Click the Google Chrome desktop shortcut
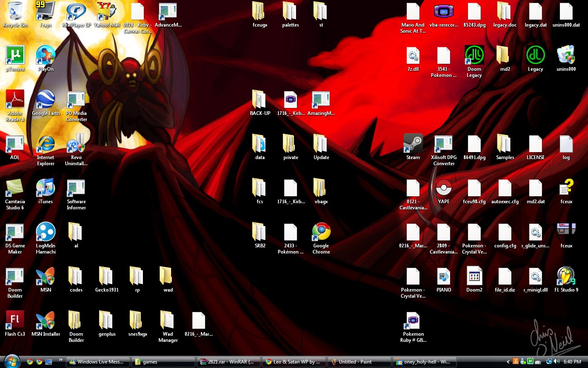Viewport: 588px width, 368px height. point(321,238)
